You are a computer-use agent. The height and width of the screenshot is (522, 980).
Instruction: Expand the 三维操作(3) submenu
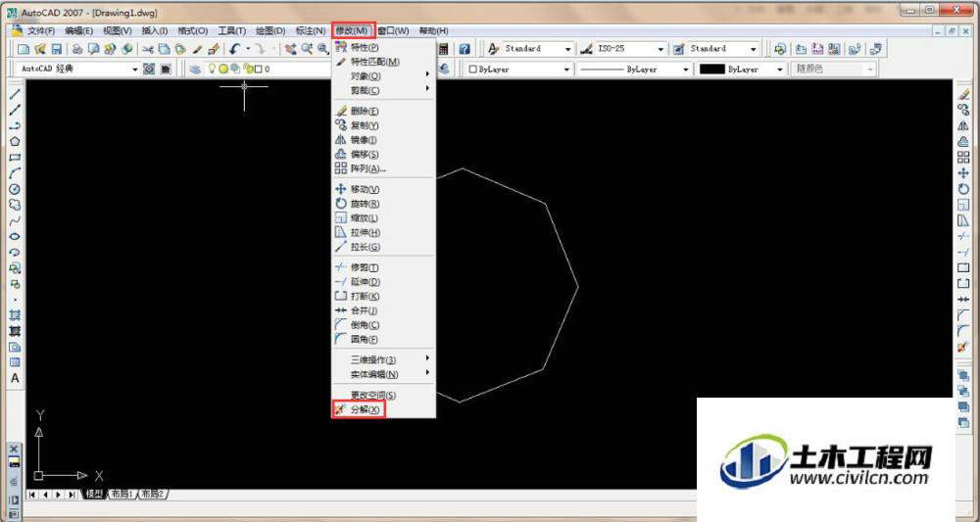pos(384,360)
